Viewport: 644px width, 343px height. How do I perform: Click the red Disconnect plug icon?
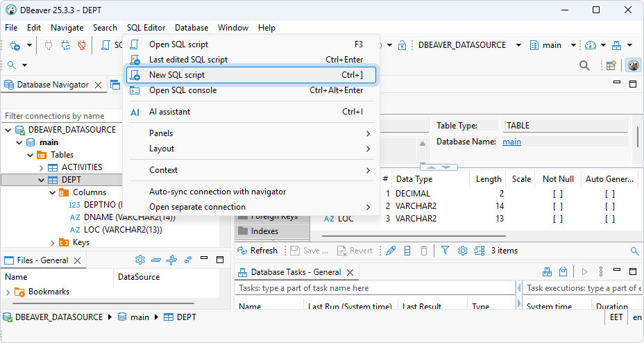tap(82, 45)
